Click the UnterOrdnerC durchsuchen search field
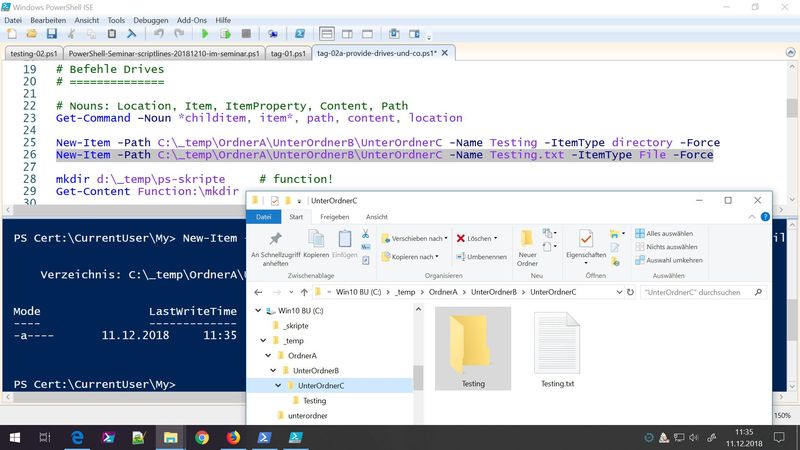Screen dimensions: 800x450 tap(692, 292)
